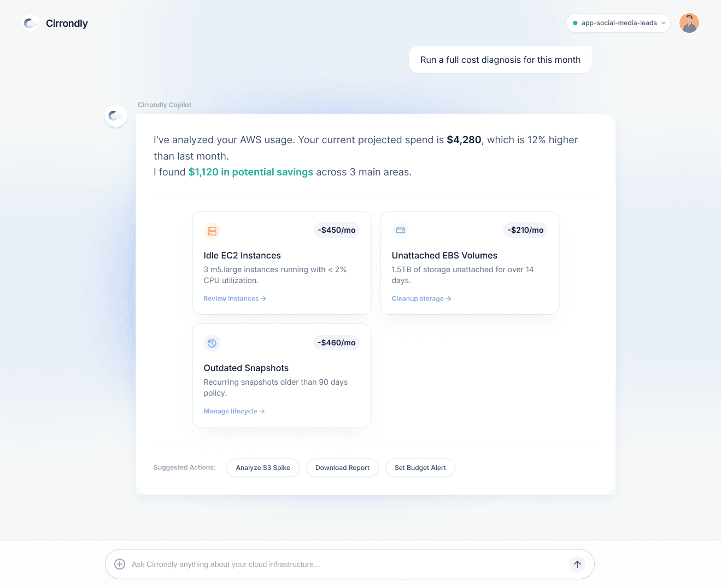The image size is (721, 588).
Task: Select the Analyze S3 Spike suggested action
Action: click(x=263, y=468)
